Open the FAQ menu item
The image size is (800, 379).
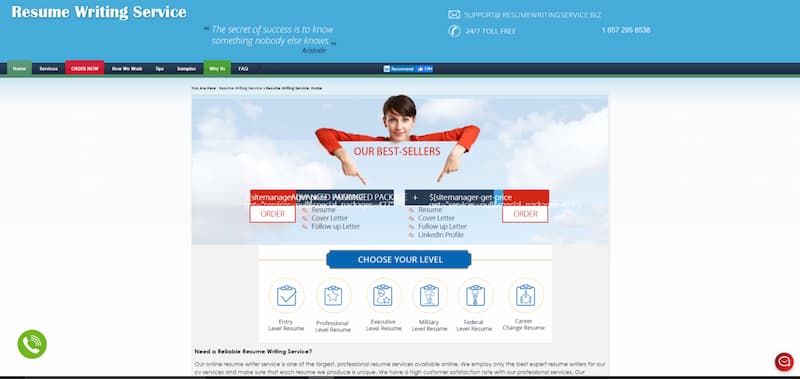(243, 68)
